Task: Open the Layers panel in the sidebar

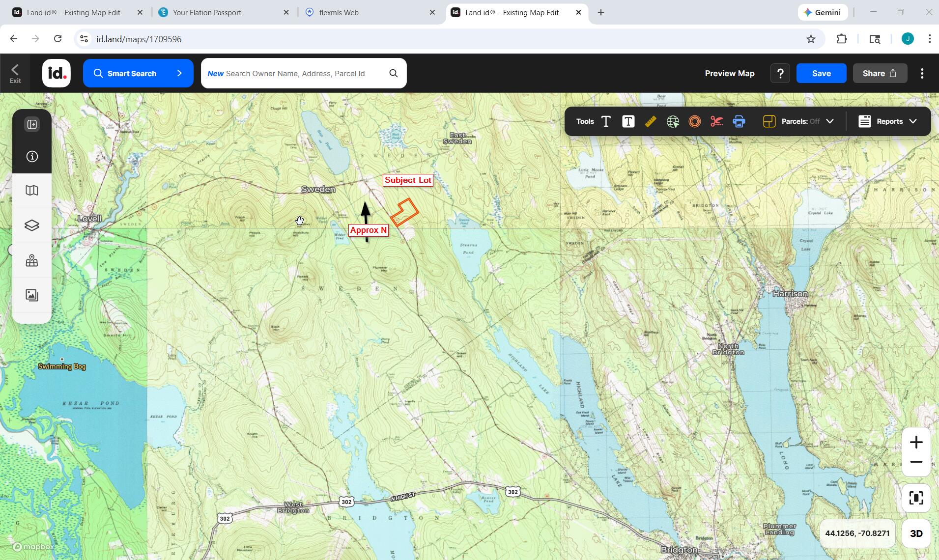Action: (x=31, y=225)
